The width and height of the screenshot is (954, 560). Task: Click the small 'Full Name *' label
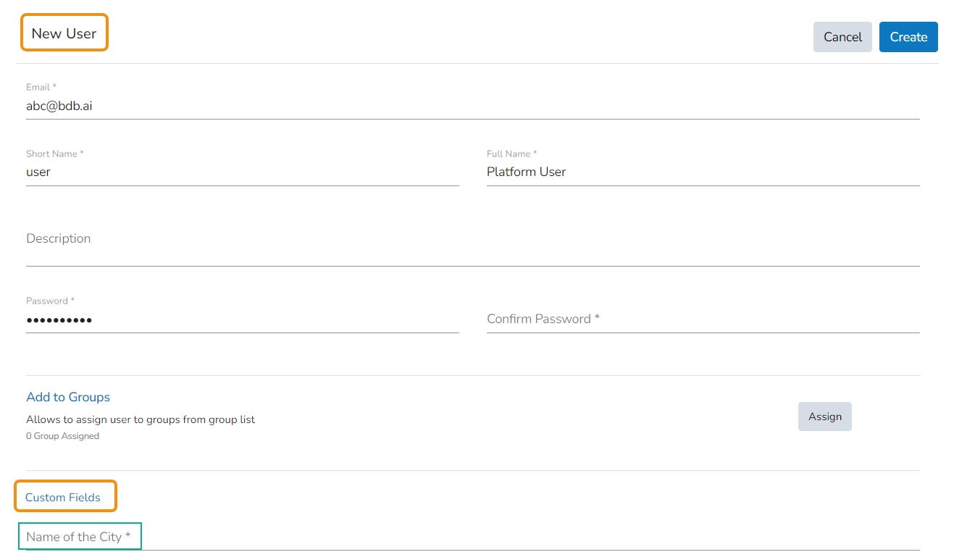point(511,154)
